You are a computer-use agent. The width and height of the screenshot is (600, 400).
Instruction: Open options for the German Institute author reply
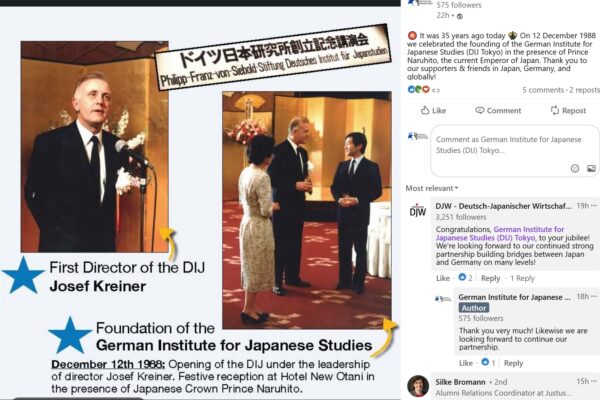coord(594,296)
